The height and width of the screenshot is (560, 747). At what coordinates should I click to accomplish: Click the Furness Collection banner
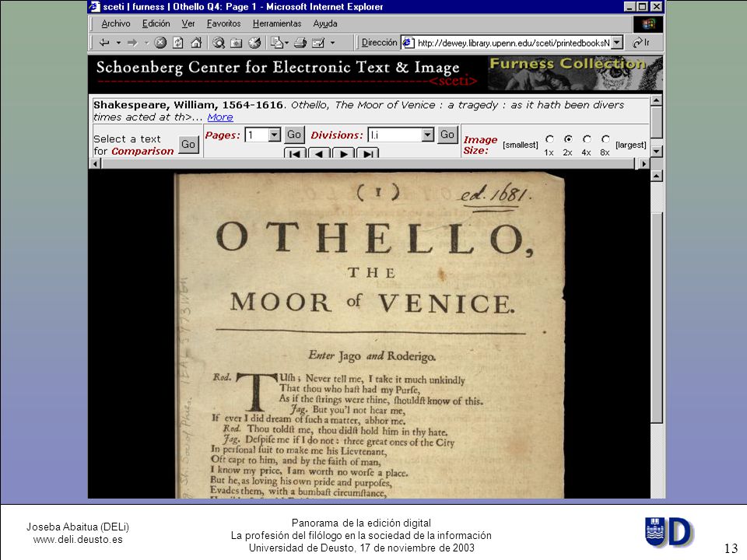[x=575, y=73]
